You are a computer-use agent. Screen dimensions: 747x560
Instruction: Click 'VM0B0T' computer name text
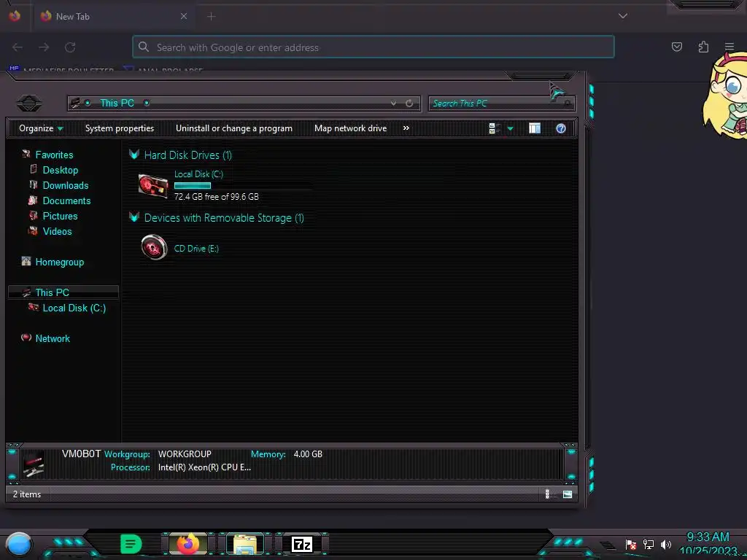pos(82,454)
